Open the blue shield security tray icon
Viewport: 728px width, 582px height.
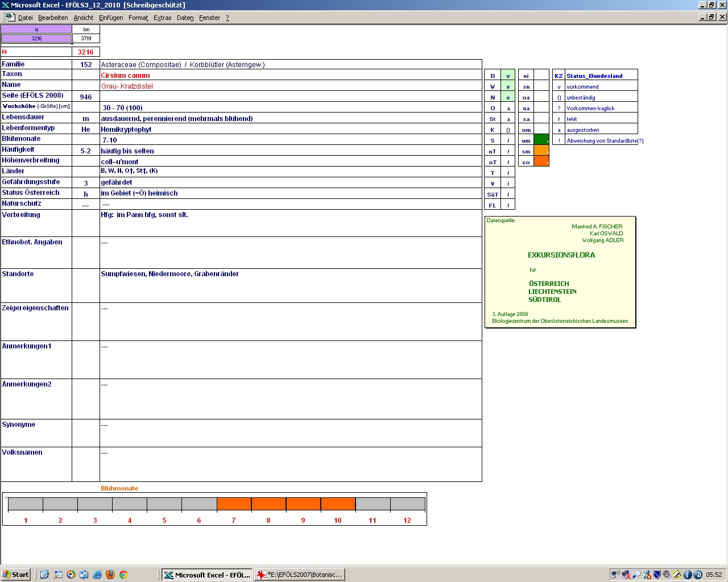(657, 575)
